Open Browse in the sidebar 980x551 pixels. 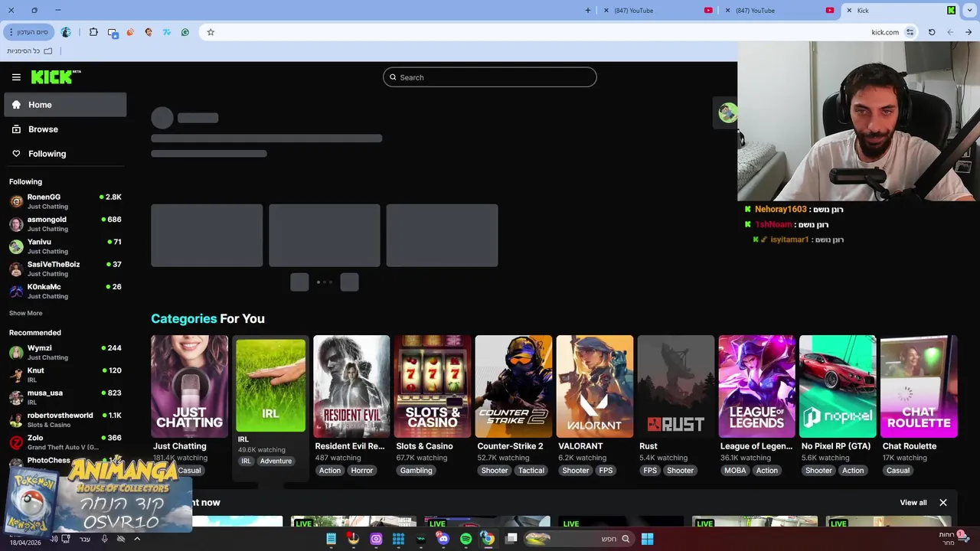[x=65, y=129]
